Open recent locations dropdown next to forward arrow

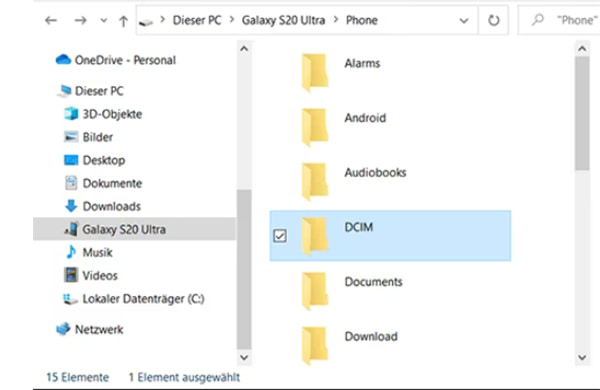point(103,21)
